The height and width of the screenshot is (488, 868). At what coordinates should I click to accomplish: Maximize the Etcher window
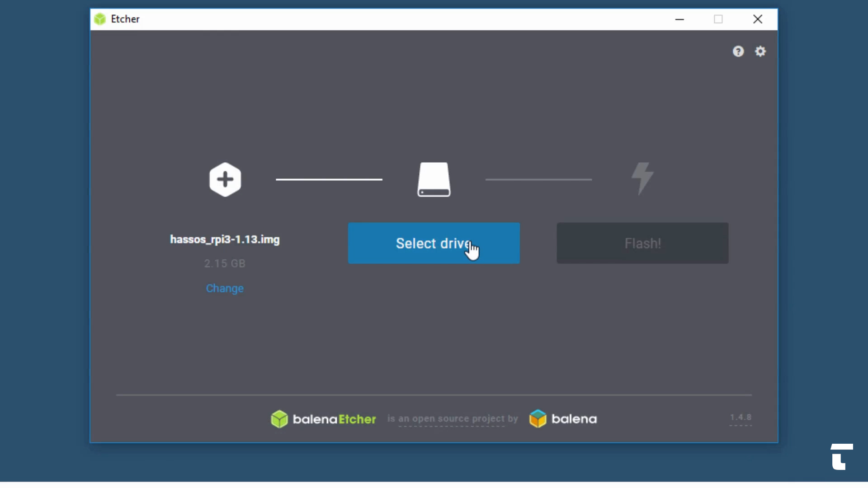click(718, 19)
